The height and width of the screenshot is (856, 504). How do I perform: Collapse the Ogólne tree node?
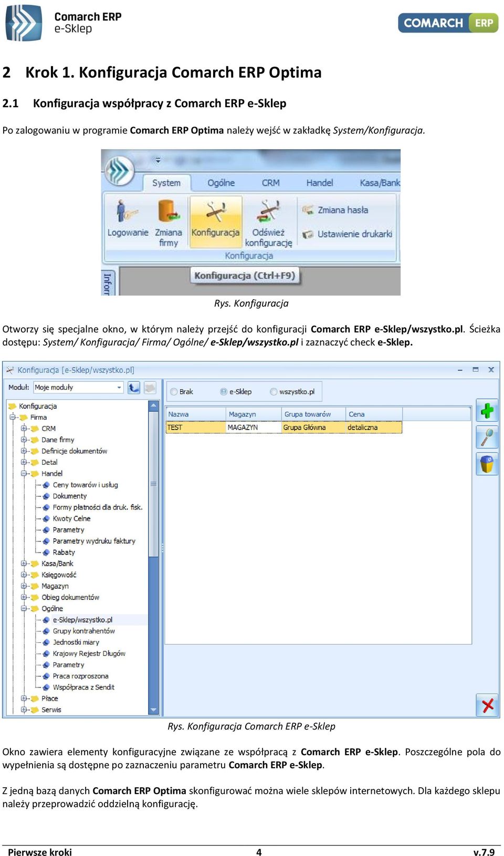coord(24,609)
